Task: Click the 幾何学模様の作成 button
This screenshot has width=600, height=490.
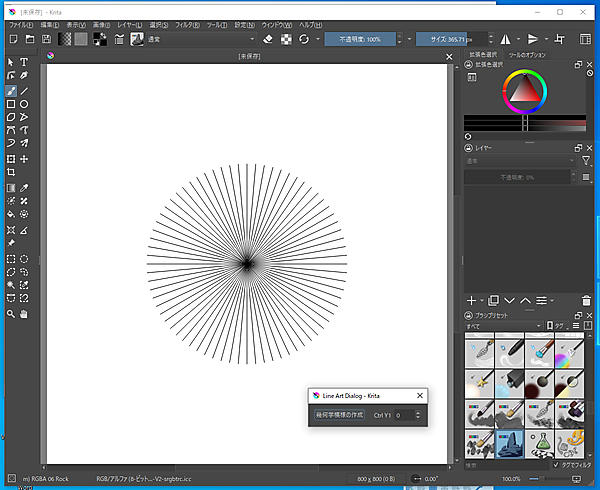Action: [x=338, y=414]
